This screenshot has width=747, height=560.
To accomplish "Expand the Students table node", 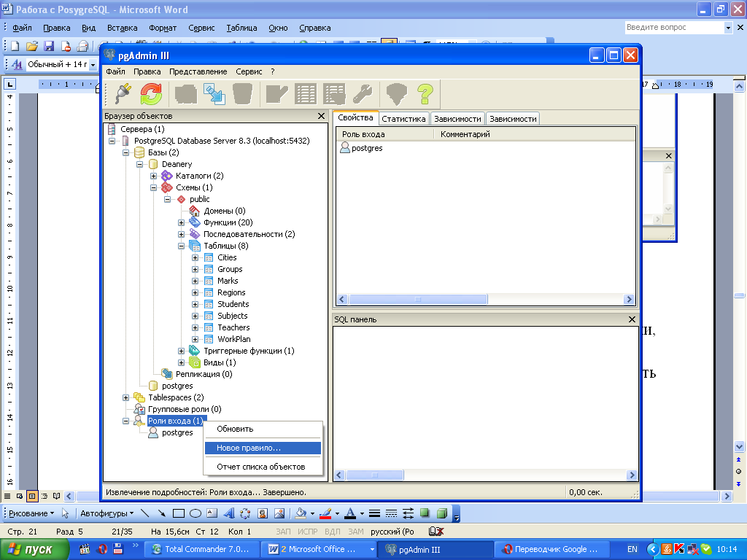I will click(x=195, y=304).
